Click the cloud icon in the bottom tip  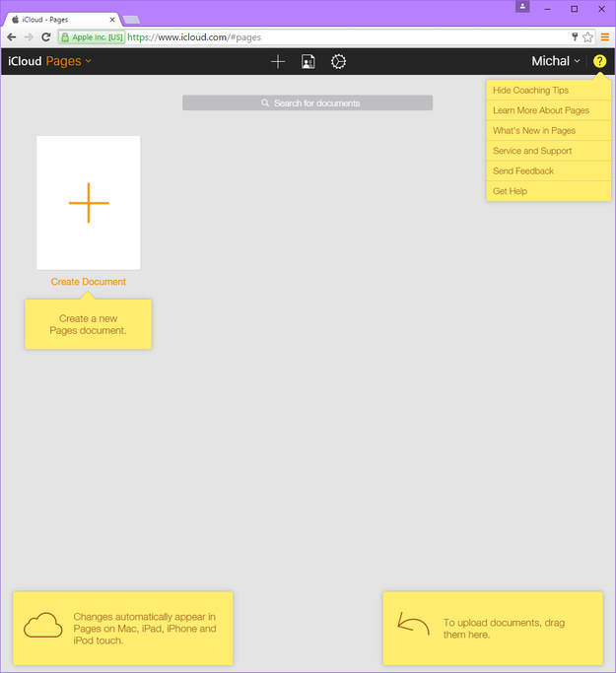[x=43, y=625]
